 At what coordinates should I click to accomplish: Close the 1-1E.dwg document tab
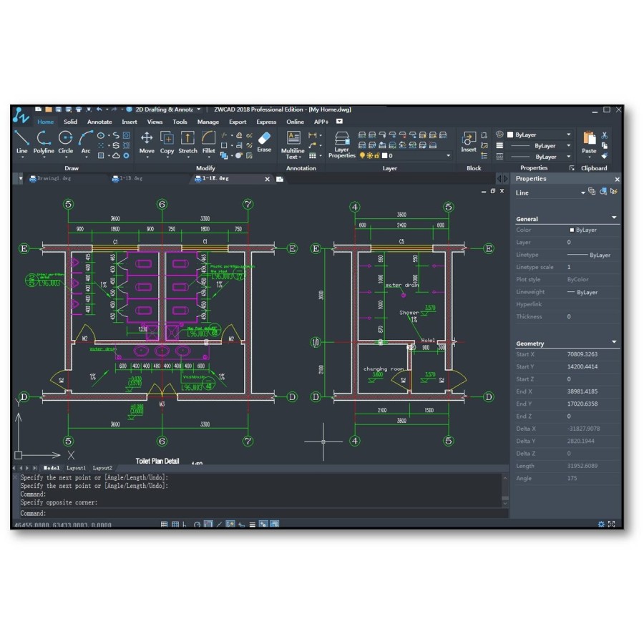click(x=268, y=179)
